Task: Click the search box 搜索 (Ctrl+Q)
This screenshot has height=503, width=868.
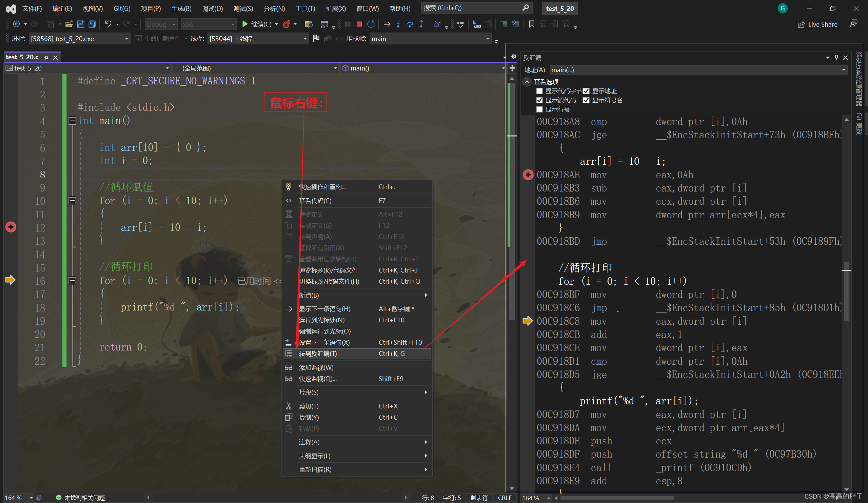Action: (477, 8)
